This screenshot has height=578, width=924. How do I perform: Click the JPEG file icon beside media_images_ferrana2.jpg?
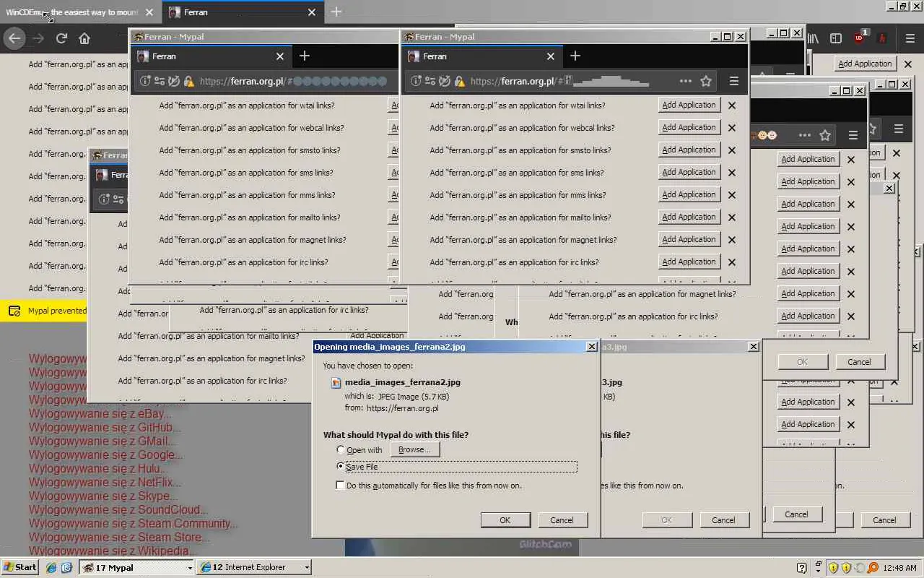[x=336, y=382]
